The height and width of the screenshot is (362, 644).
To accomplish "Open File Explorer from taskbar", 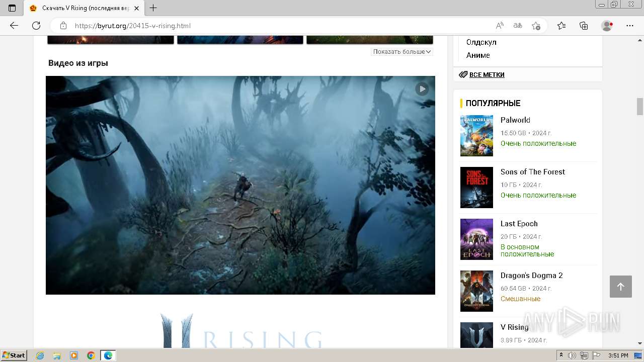I will 57,355.
